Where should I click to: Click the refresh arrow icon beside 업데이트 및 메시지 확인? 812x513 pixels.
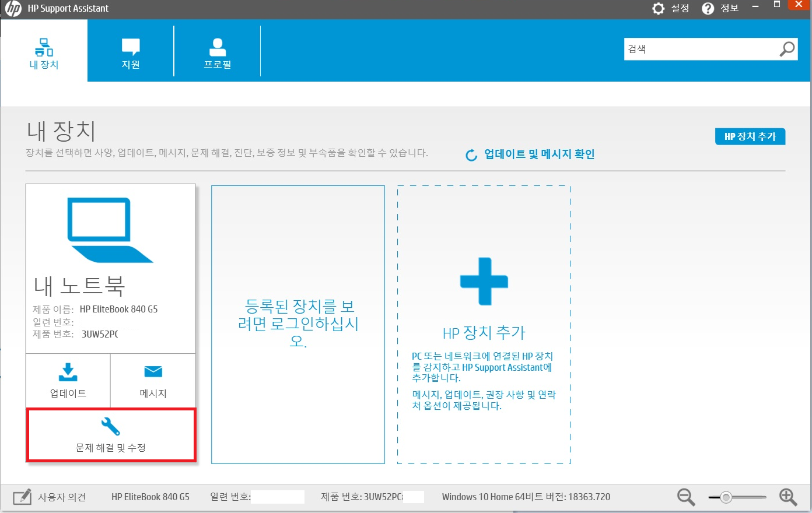point(471,155)
